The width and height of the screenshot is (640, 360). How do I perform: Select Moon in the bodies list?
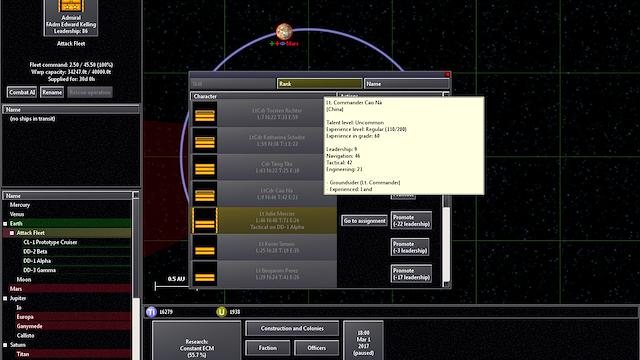tap(67, 280)
